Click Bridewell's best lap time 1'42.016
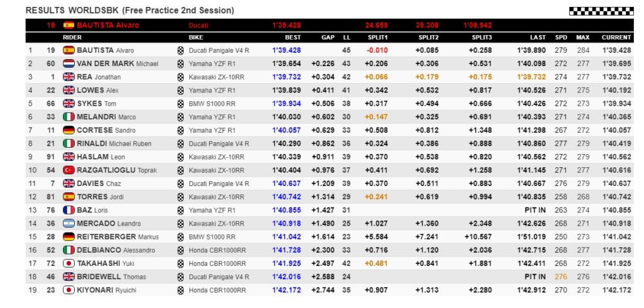The image size is (644, 308). (286, 277)
